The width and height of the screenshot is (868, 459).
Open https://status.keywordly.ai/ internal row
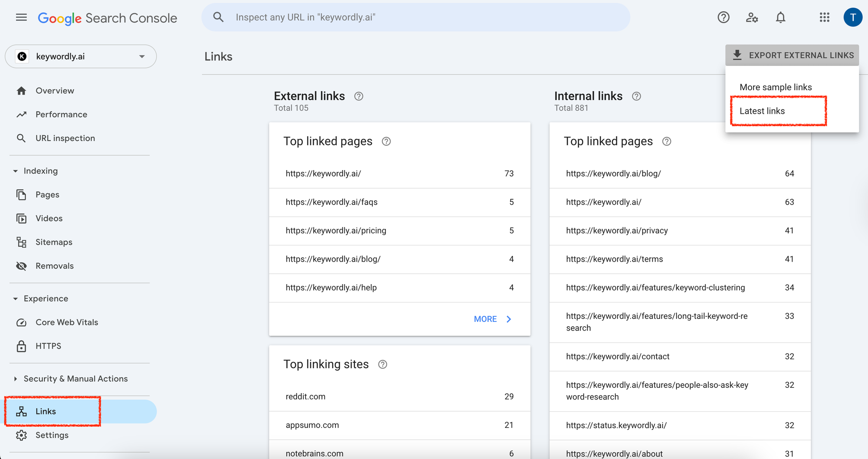[x=680, y=426]
